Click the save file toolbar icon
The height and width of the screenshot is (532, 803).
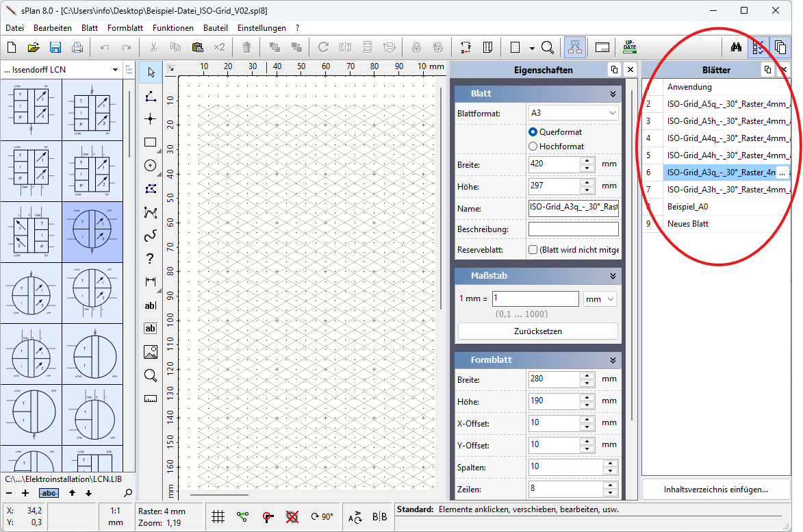(55, 48)
